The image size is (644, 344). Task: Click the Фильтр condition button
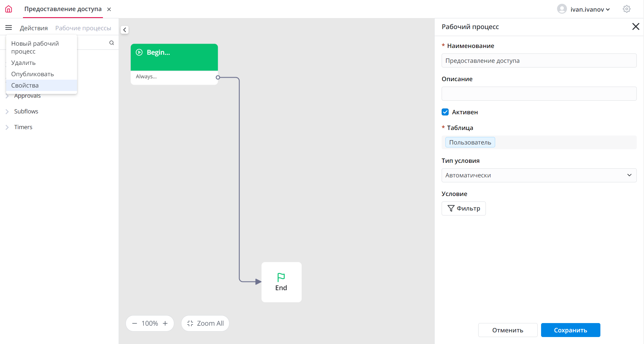coord(463,208)
